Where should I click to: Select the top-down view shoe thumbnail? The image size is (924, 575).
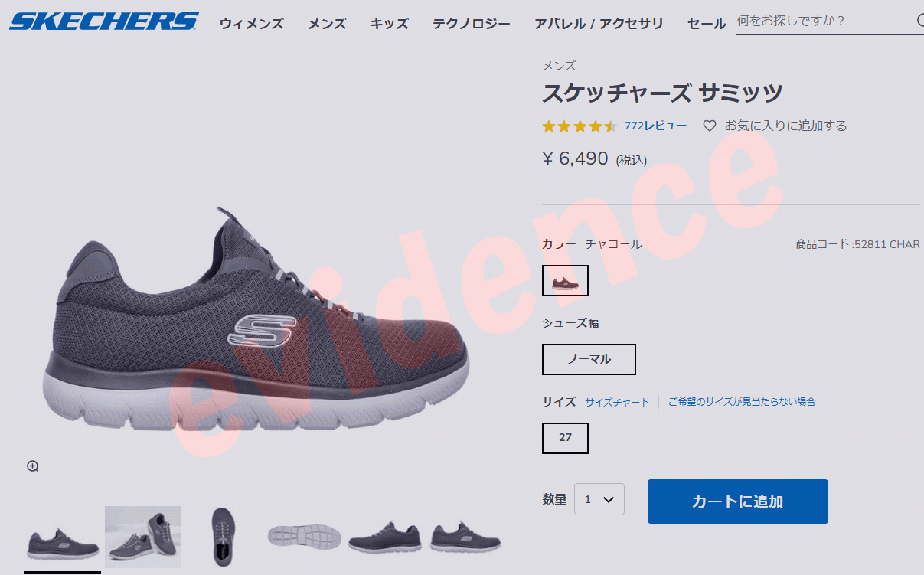point(224,536)
